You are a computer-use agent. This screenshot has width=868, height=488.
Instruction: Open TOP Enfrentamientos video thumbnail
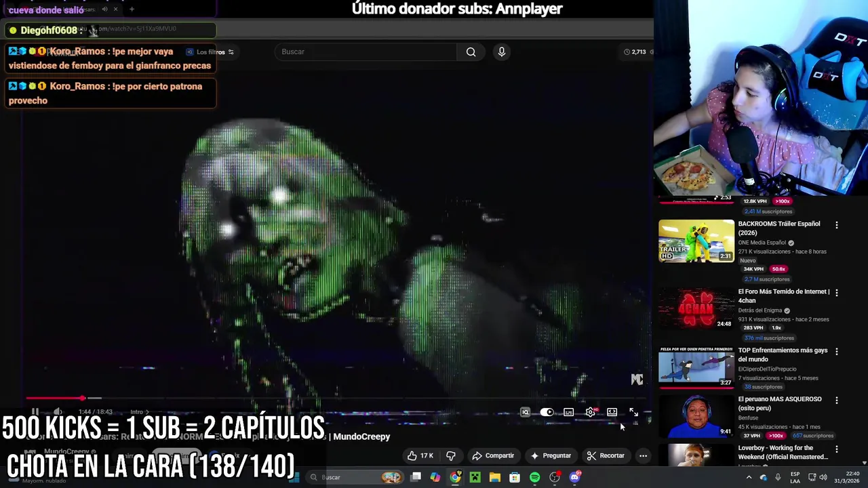pos(696,367)
